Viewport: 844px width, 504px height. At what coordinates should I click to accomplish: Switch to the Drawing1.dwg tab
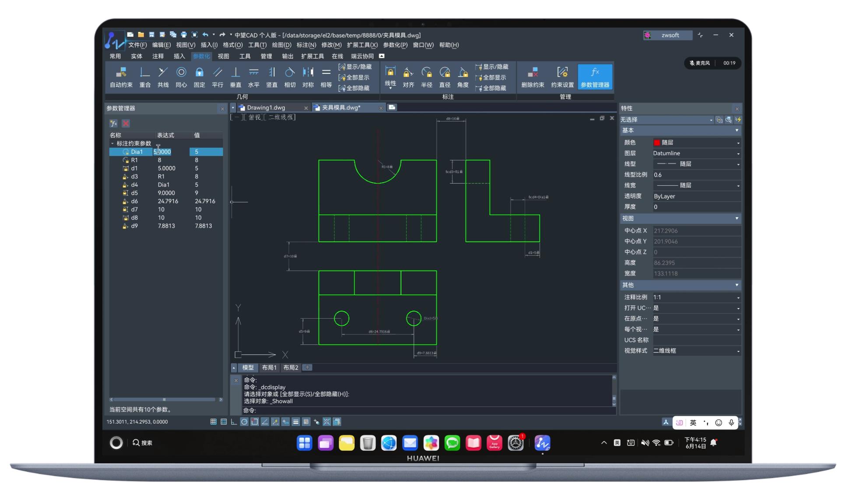(266, 108)
